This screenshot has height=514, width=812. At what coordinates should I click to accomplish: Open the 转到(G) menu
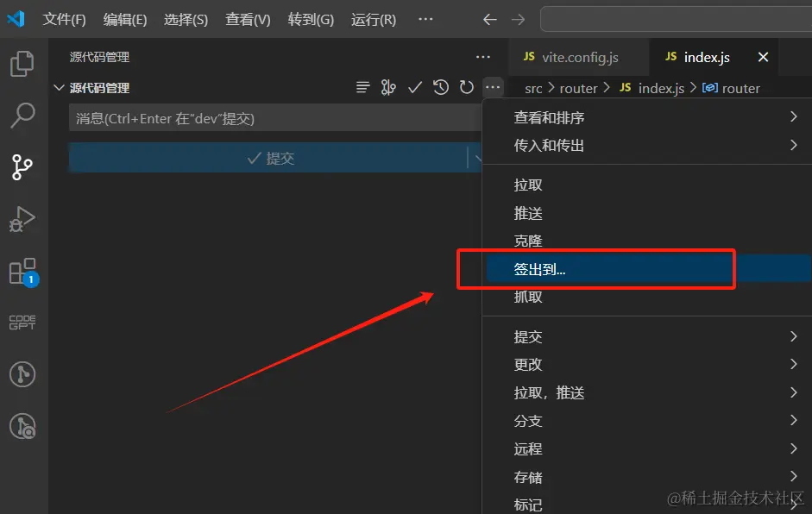310,20
